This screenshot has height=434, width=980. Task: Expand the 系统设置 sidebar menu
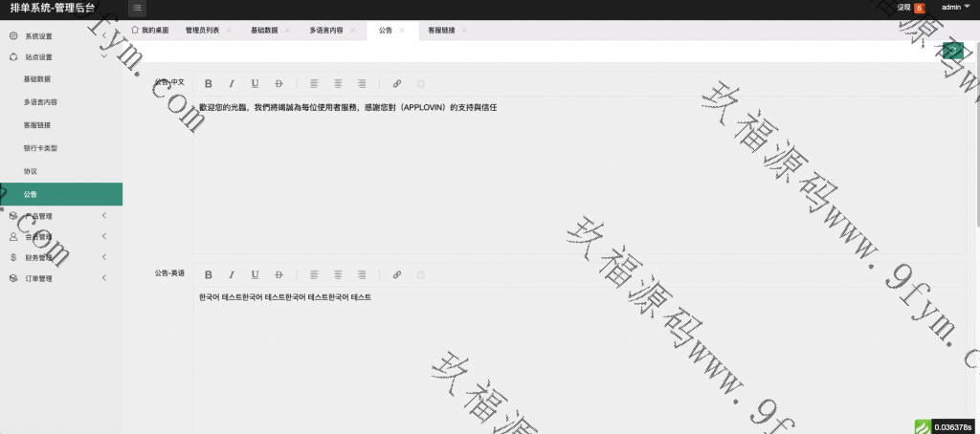click(x=38, y=35)
